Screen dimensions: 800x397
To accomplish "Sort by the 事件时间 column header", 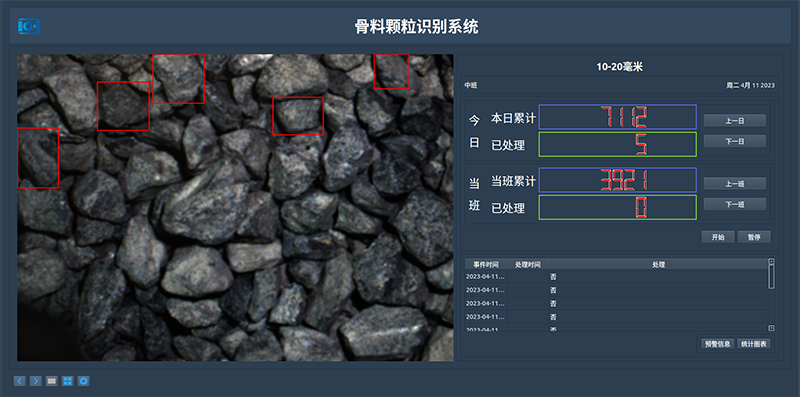I will tap(485, 264).
